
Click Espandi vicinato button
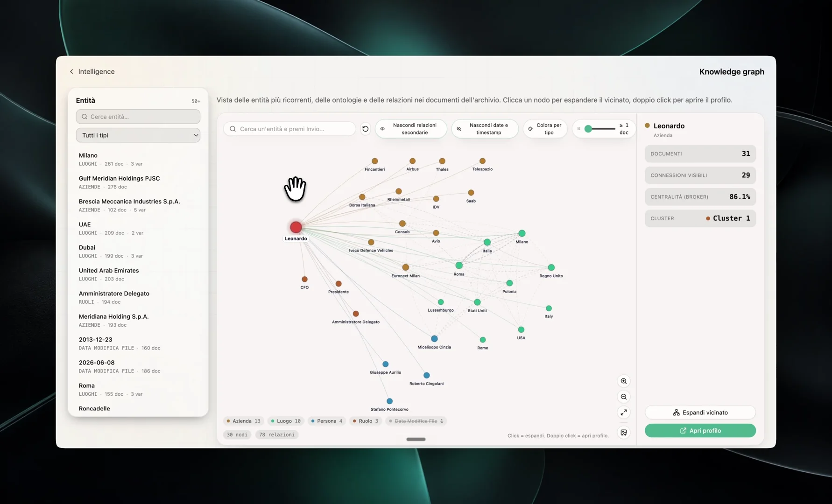click(700, 413)
